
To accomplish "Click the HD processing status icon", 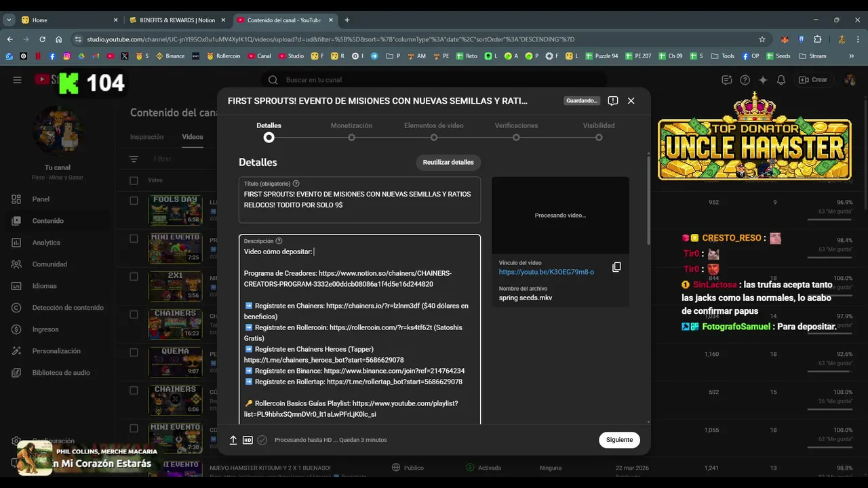I will 248,440.
